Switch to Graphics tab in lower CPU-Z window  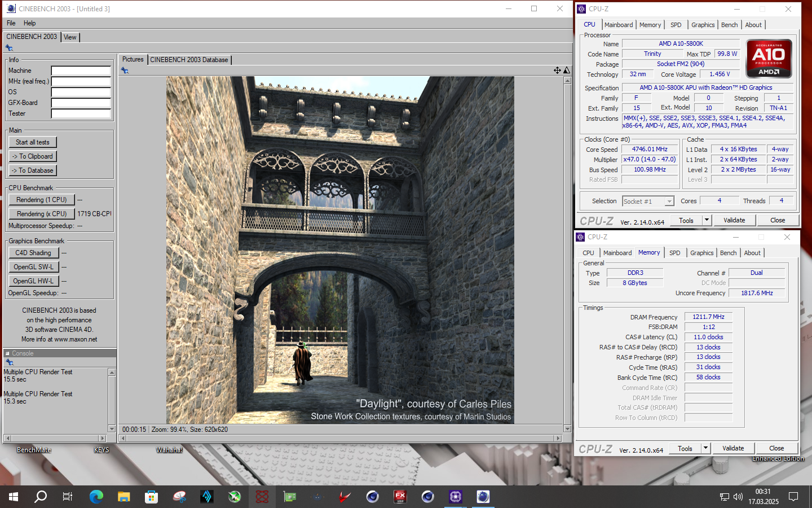coord(702,253)
